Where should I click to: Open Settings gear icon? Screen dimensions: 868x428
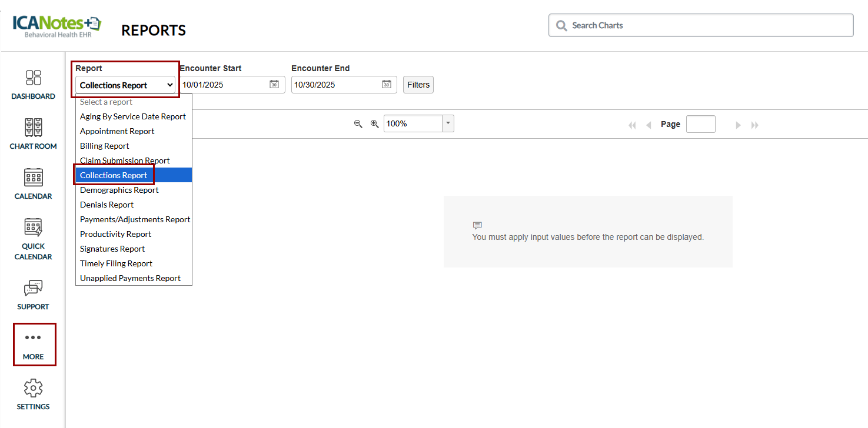(x=33, y=389)
